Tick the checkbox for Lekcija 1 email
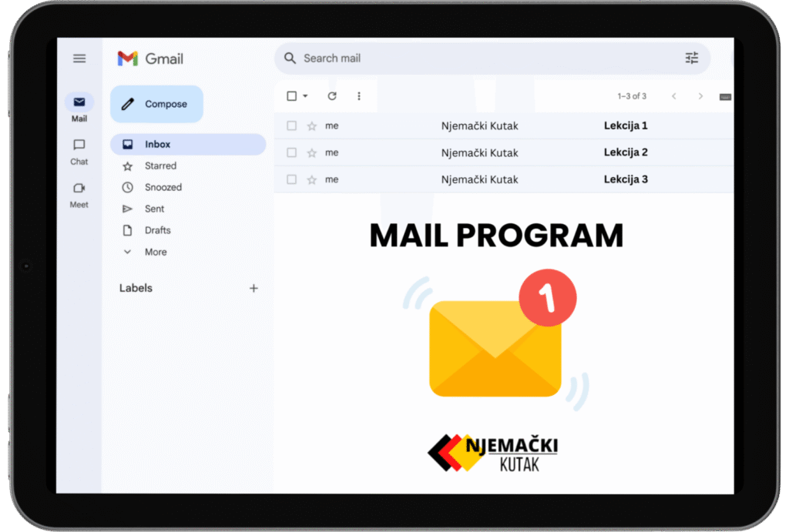Screen dimensions: 789x532 (291, 125)
